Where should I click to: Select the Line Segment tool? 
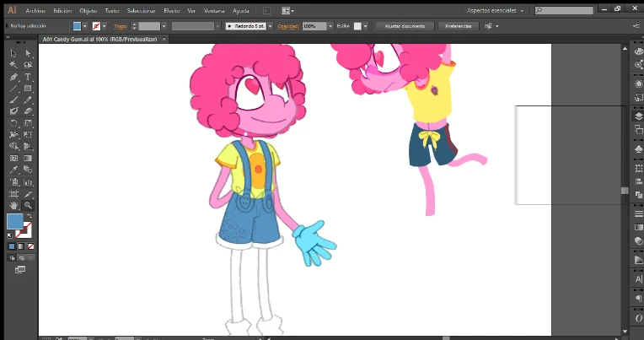point(13,89)
